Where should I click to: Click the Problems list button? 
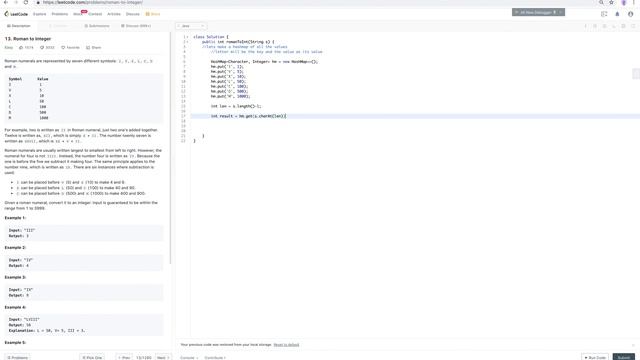tap(18, 358)
